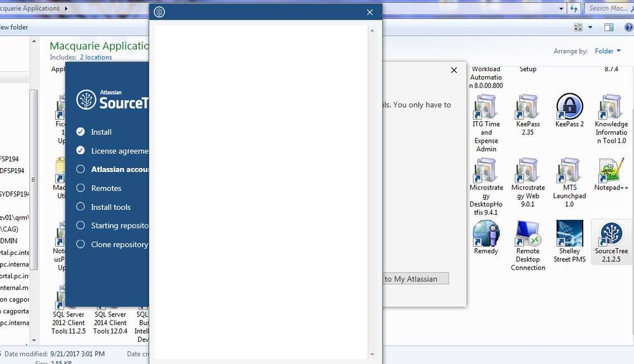Click the Explorer search box
This screenshot has width=634, height=364.
(609, 8)
